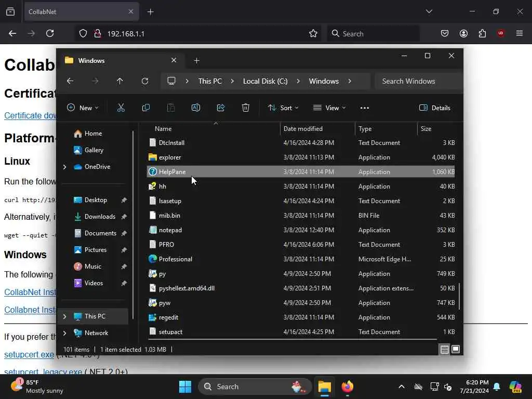The height and width of the screenshot is (399, 532).
Task: Open Firefox list all tabs dropdown
Action: 429,11
